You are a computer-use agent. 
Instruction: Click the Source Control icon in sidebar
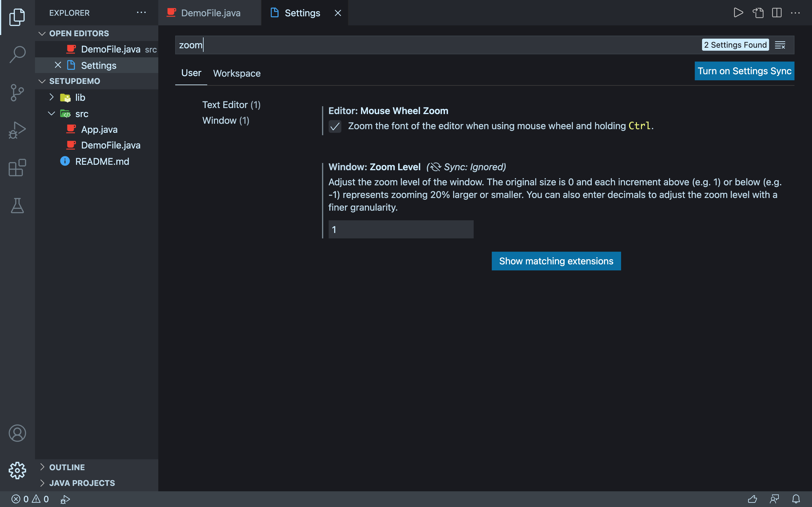(18, 92)
